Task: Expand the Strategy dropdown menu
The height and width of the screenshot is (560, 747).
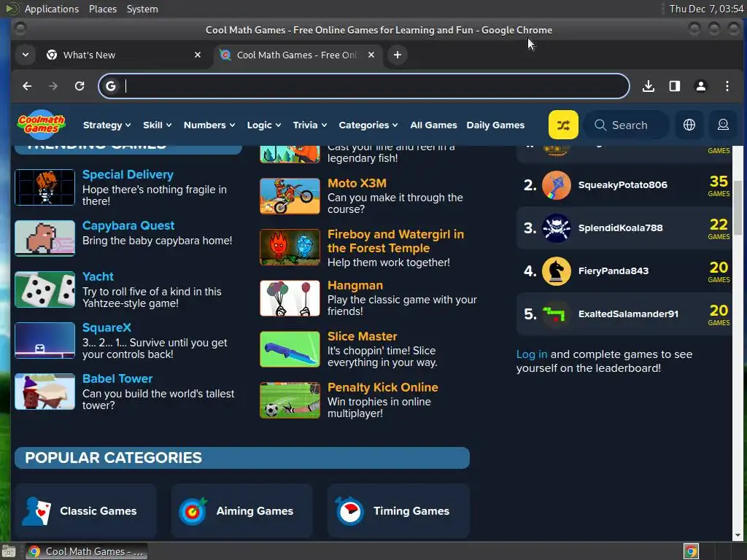Action: (x=107, y=125)
